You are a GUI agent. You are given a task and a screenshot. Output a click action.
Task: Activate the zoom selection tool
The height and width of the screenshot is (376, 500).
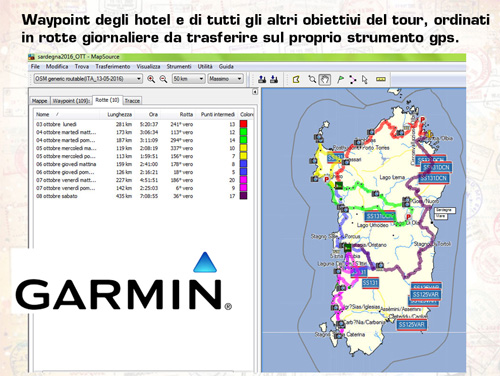312,79
